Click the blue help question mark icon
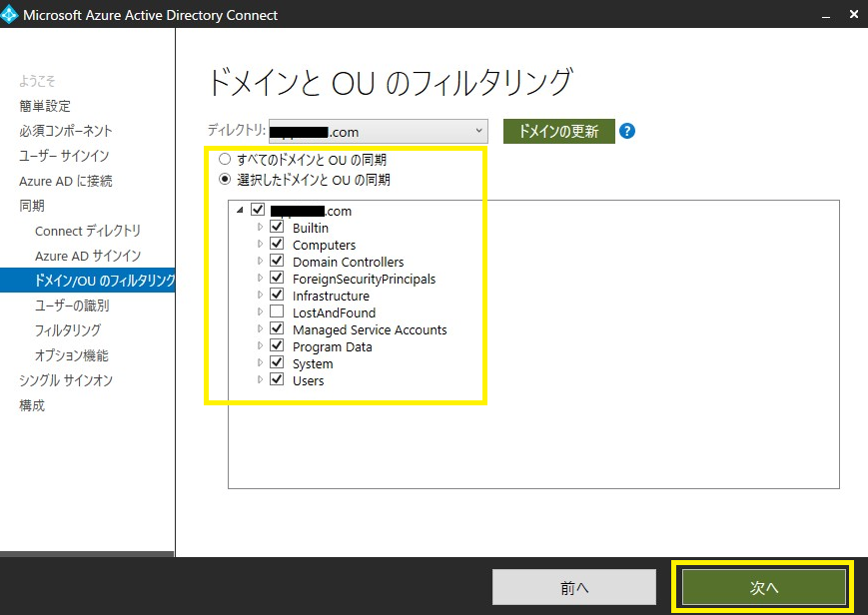Screen dimensions: 868x615 (x=626, y=131)
